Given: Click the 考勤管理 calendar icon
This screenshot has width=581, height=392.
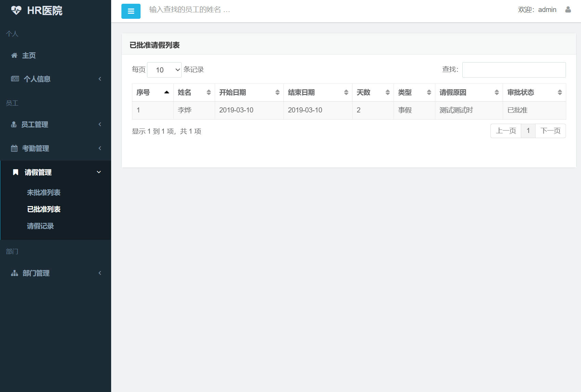Looking at the screenshot, I should click(14, 148).
